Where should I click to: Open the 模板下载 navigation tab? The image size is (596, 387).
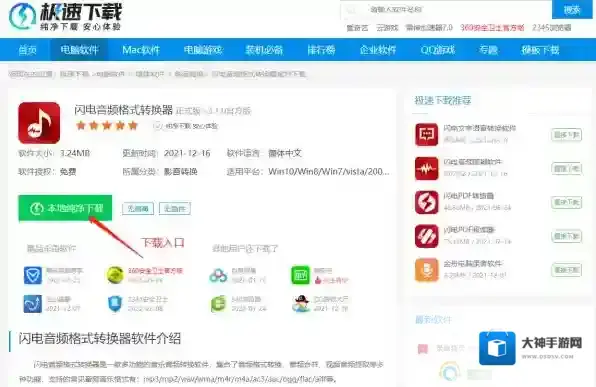pos(540,50)
